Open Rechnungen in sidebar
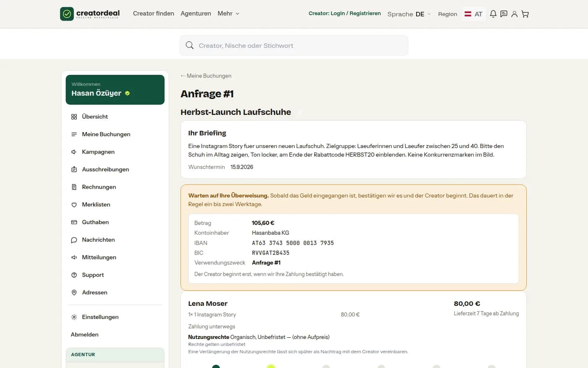The image size is (588, 368). tap(115, 187)
